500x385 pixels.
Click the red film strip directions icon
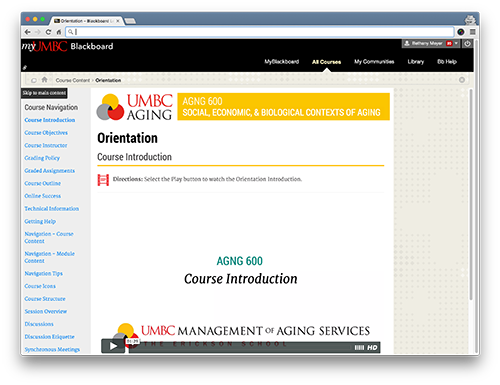103,180
